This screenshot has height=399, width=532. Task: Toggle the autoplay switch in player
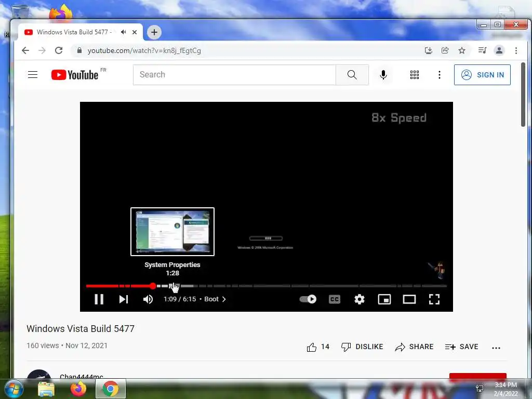click(x=308, y=299)
